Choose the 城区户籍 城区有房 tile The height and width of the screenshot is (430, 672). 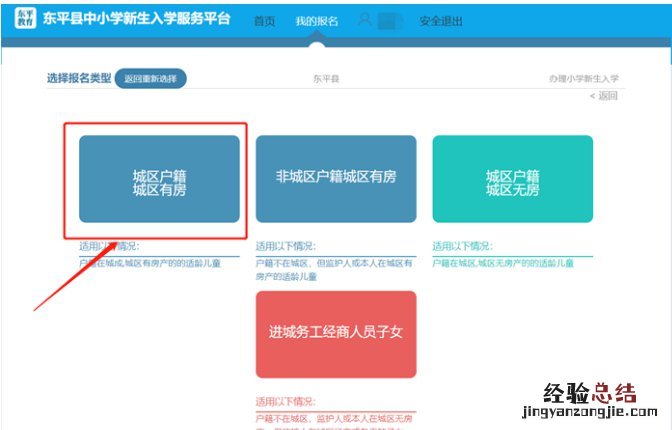pyautogui.click(x=159, y=179)
